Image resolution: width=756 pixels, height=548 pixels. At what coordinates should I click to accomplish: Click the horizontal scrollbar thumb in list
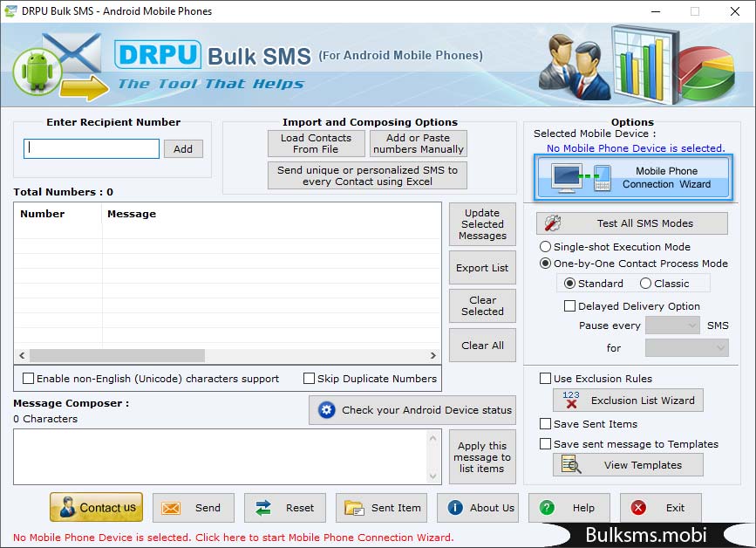[117, 355]
